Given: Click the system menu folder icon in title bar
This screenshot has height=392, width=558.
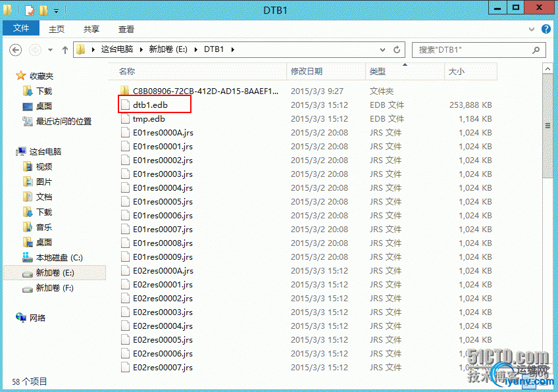Looking at the screenshot, I should click(7, 10).
